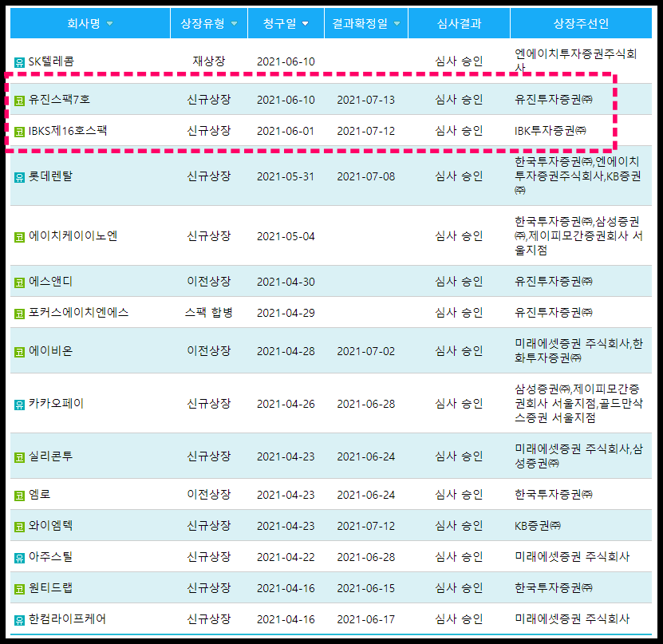663x644 pixels.
Task: Open the SK텔레콤 company link
Action: (x=51, y=61)
